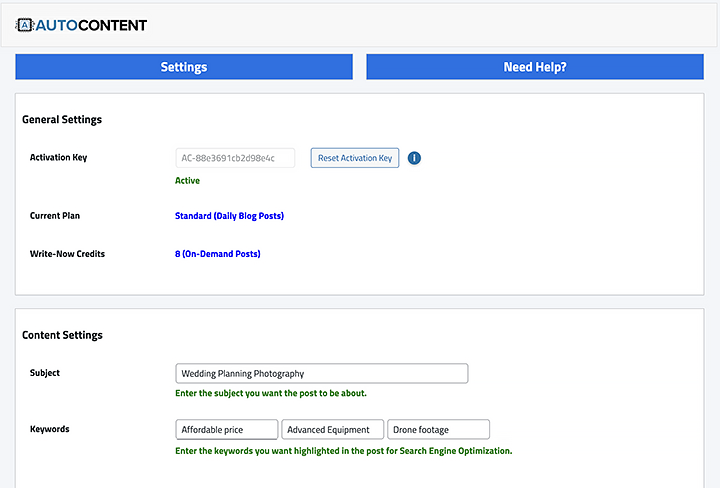720x488 pixels.
Task: Click the Advanced Equipment keyword box
Action: tap(332, 430)
